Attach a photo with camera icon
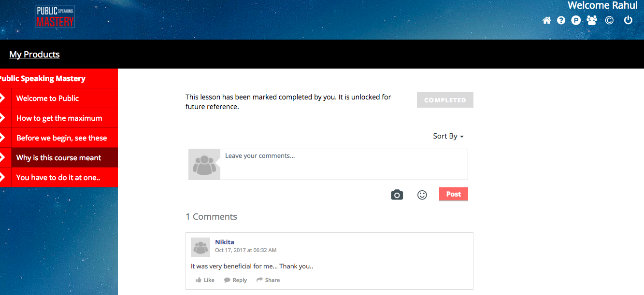The image size is (644, 295). tap(397, 195)
